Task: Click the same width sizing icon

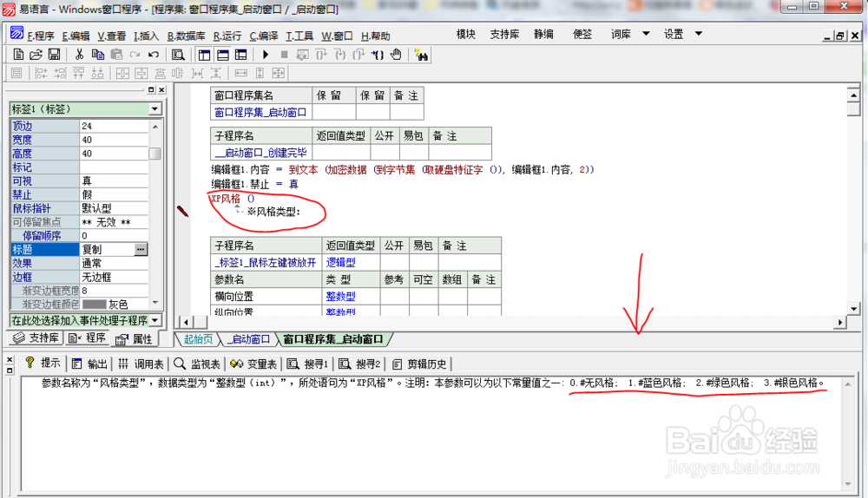Action: click(240, 73)
